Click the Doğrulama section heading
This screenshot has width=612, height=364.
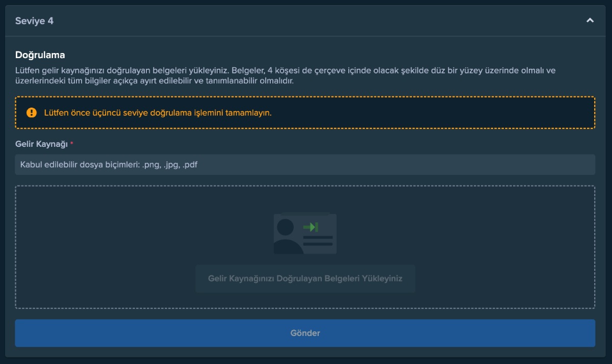(40, 55)
